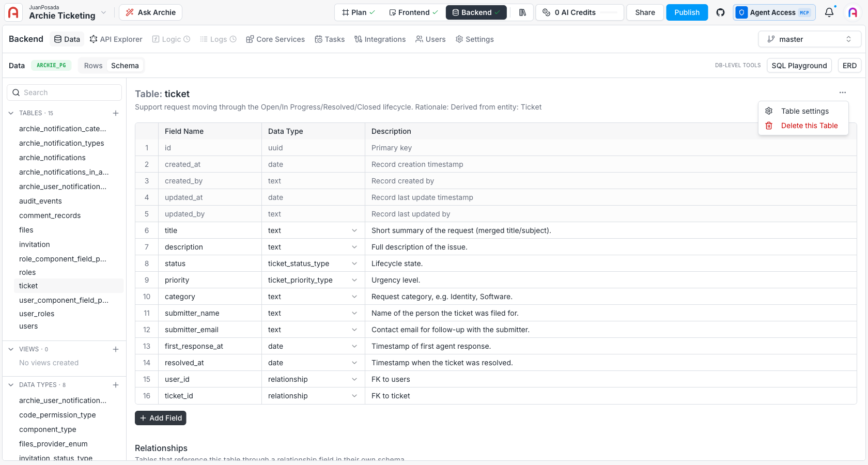Open notifications bell icon

tap(829, 12)
